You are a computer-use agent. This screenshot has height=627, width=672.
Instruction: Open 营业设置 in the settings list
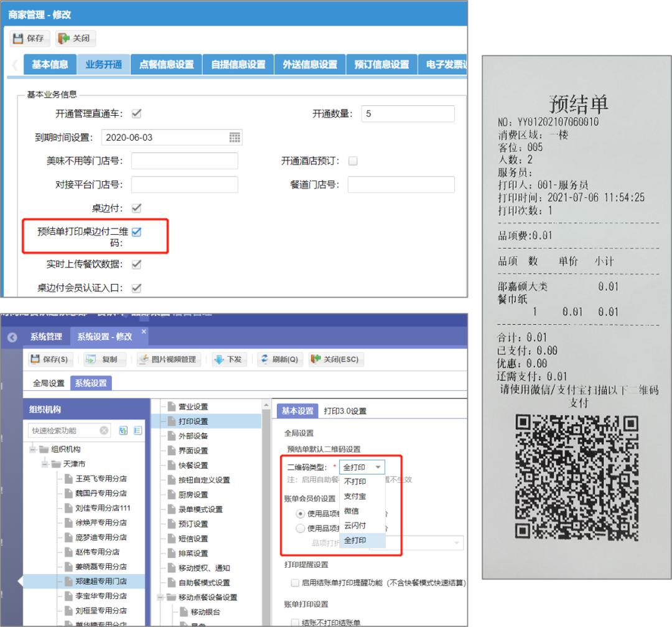point(193,407)
